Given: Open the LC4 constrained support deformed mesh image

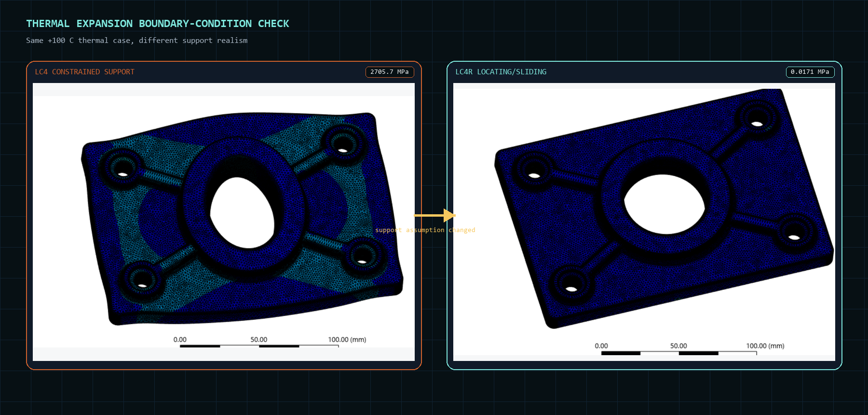Looking at the screenshot, I should point(224,222).
